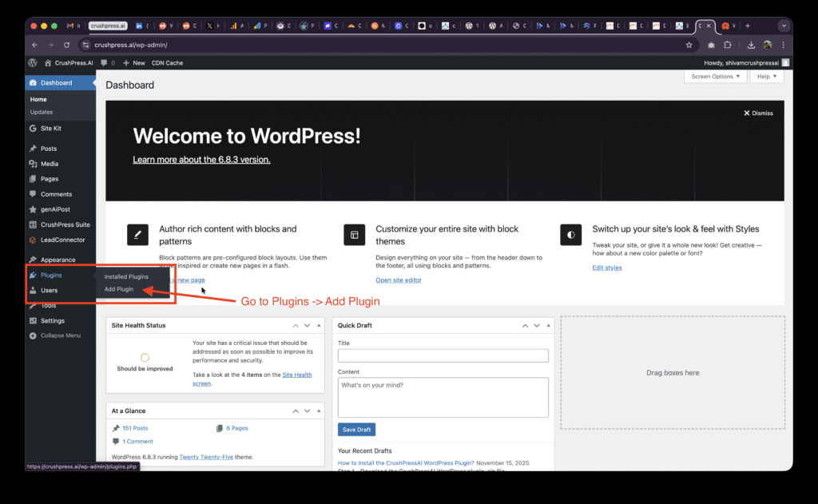Reload the page with the refresh icon

tap(67, 45)
